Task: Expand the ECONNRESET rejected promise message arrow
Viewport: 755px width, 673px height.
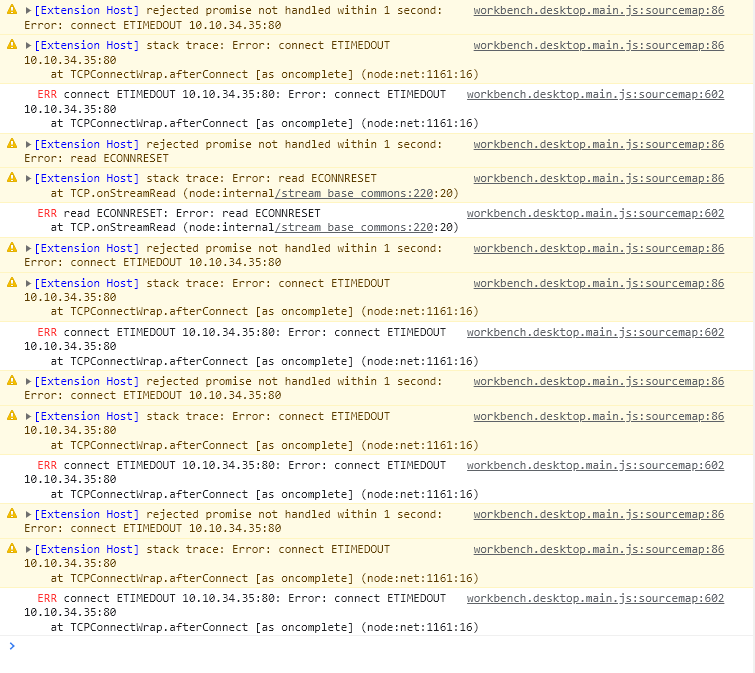Action: (x=29, y=144)
